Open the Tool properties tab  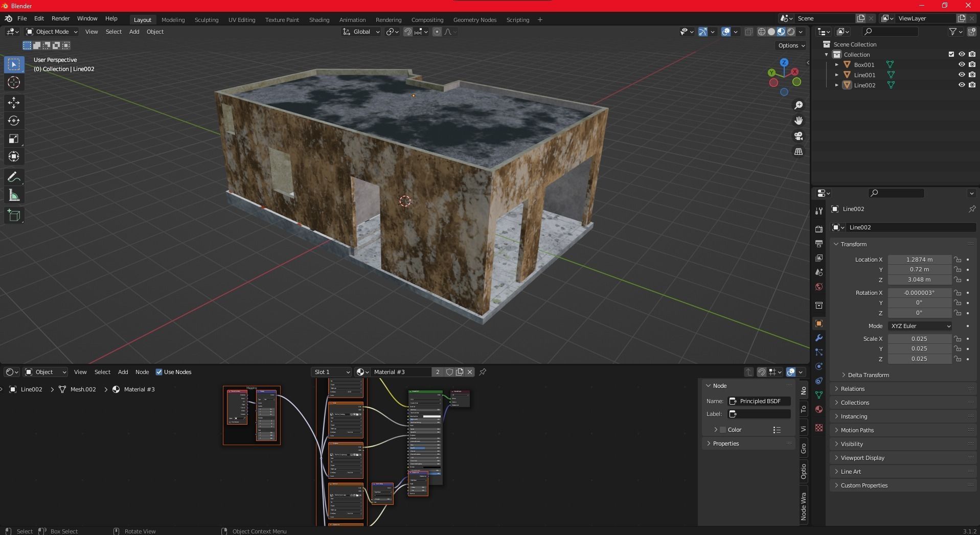pyautogui.click(x=819, y=211)
